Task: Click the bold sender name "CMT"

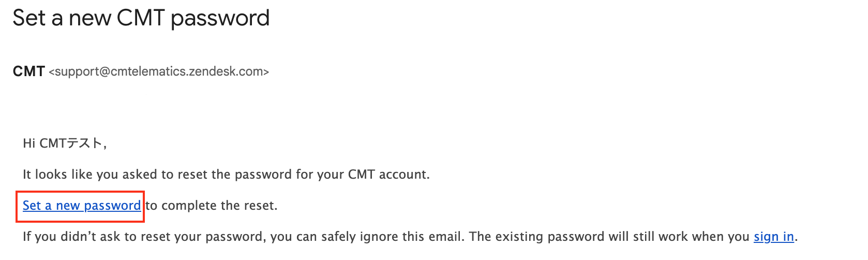Action: 28,71
